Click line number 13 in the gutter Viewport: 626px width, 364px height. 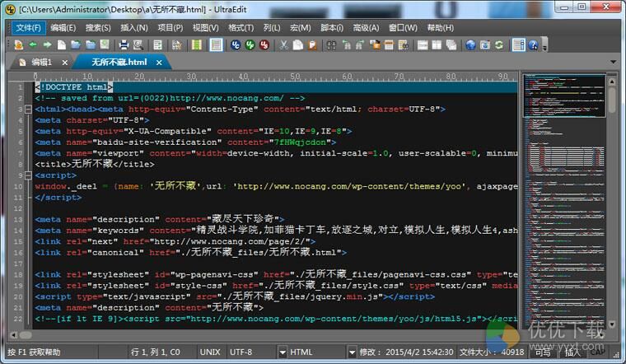18,220
